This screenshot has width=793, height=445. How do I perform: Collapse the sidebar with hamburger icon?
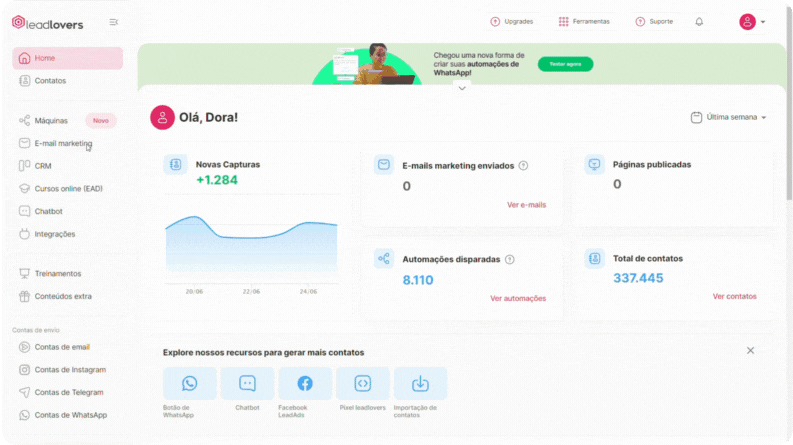click(114, 22)
